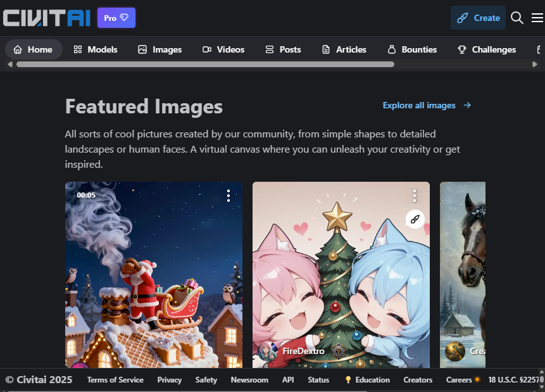Click FireDextro's avatar on the image card
This screenshot has width=545, height=392.
[x=268, y=351]
